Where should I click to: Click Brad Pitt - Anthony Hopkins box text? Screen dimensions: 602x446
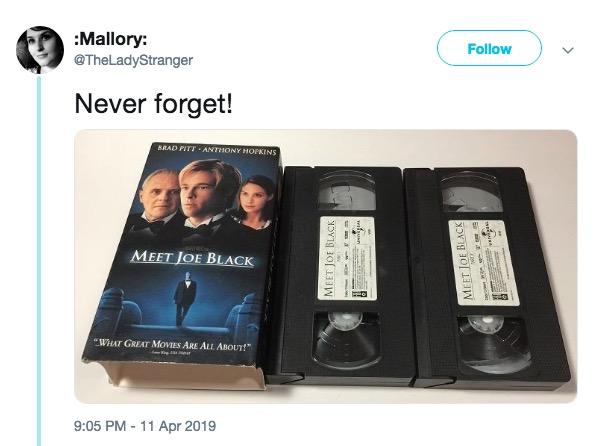tap(217, 150)
